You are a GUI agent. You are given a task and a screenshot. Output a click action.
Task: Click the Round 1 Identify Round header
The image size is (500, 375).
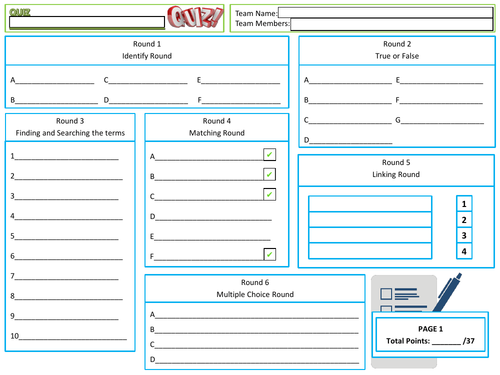pyautogui.click(x=147, y=50)
